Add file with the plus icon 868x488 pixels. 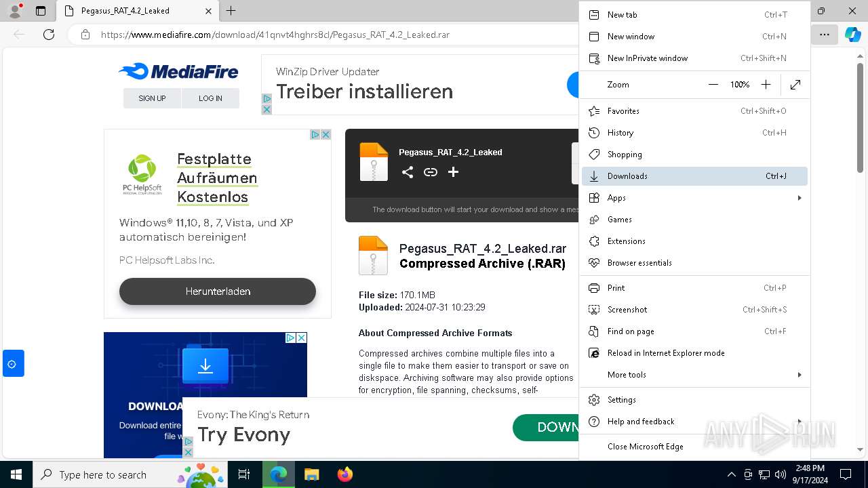coord(453,172)
